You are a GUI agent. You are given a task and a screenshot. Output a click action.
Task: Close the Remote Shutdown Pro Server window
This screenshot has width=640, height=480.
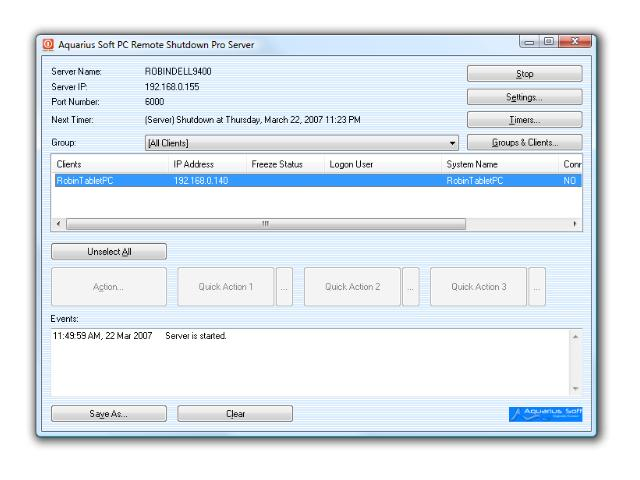(575, 42)
